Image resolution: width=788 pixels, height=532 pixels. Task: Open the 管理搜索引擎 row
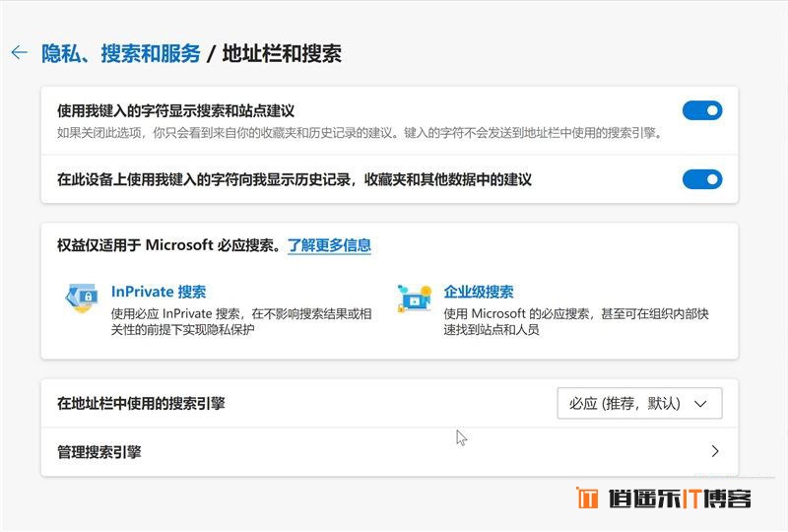[389, 451]
